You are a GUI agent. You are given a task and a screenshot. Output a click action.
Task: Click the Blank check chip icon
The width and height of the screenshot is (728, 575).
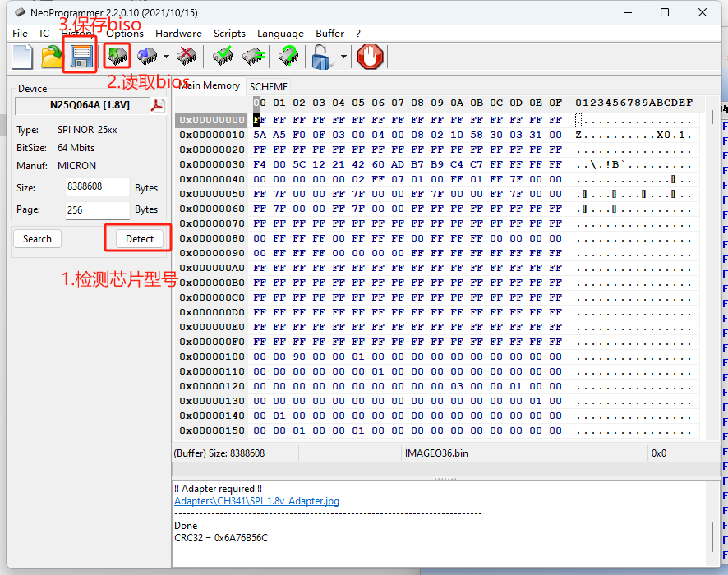click(253, 57)
